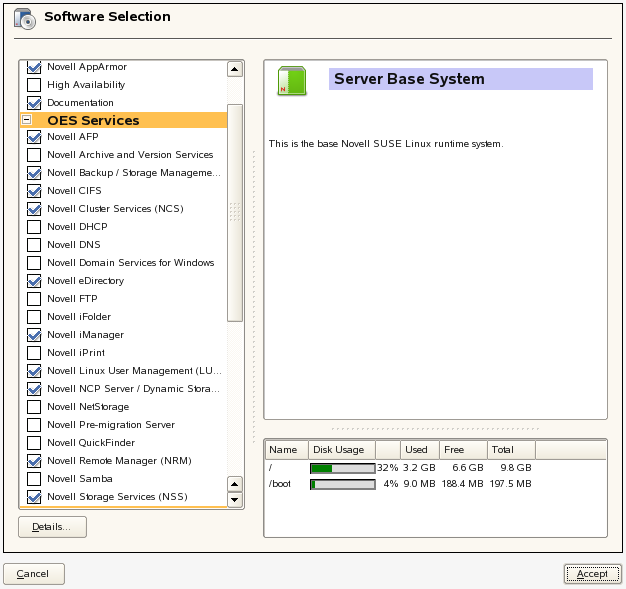Viewport: 626px width, 589px height.
Task: Open the Details... button
Action: 52,527
